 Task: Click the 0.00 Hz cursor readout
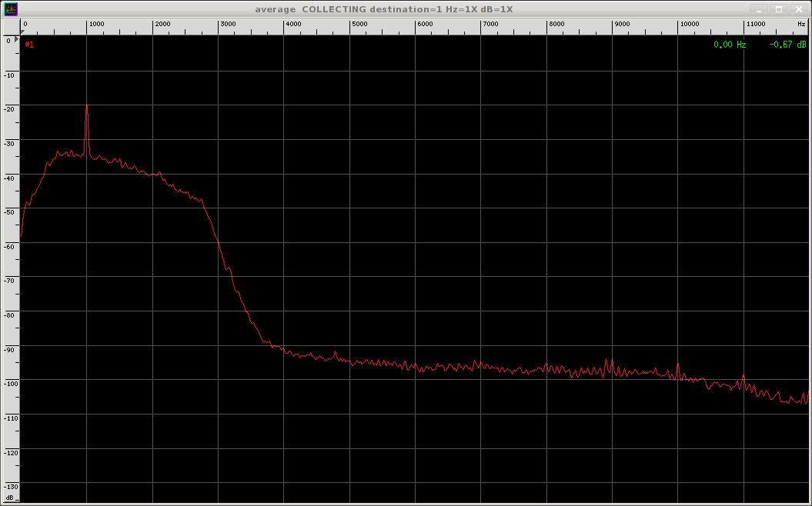pos(730,45)
